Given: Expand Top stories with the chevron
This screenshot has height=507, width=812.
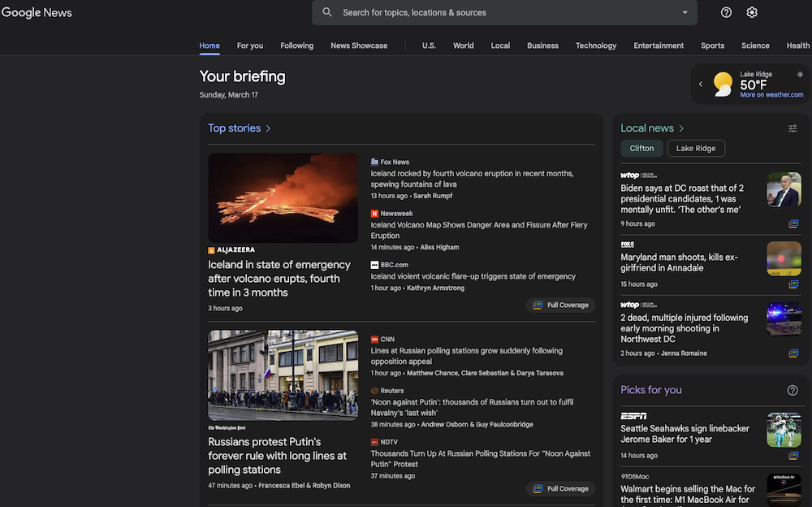Looking at the screenshot, I should click(x=269, y=128).
